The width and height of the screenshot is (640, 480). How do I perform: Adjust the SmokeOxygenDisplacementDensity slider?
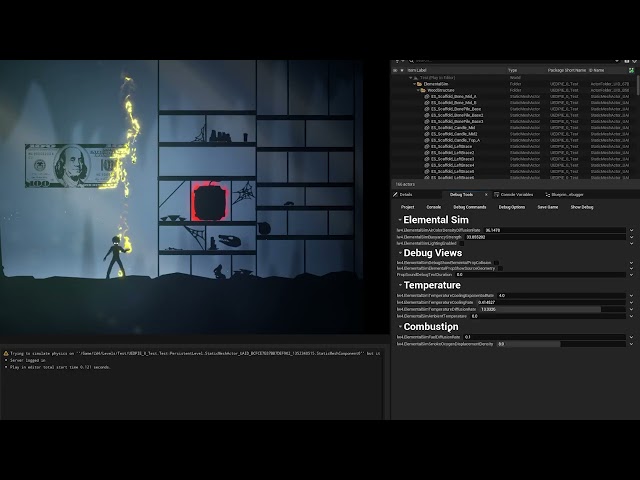click(x=561, y=344)
